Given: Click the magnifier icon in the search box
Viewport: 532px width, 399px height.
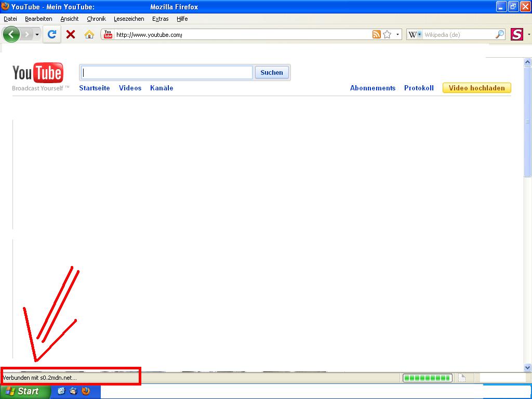Looking at the screenshot, I should click(x=500, y=34).
